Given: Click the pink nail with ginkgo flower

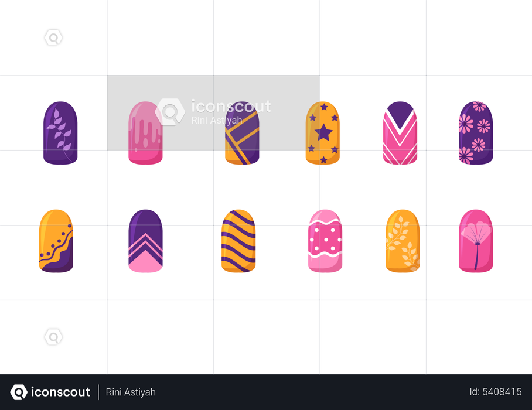Looking at the screenshot, I should [x=476, y=241].
